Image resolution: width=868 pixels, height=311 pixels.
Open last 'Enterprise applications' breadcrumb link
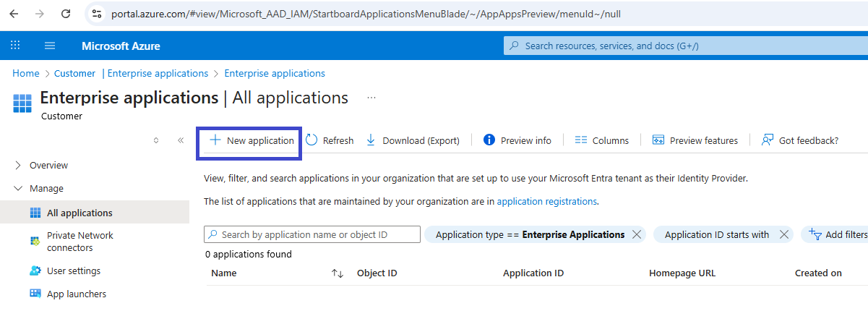(275, 73)
